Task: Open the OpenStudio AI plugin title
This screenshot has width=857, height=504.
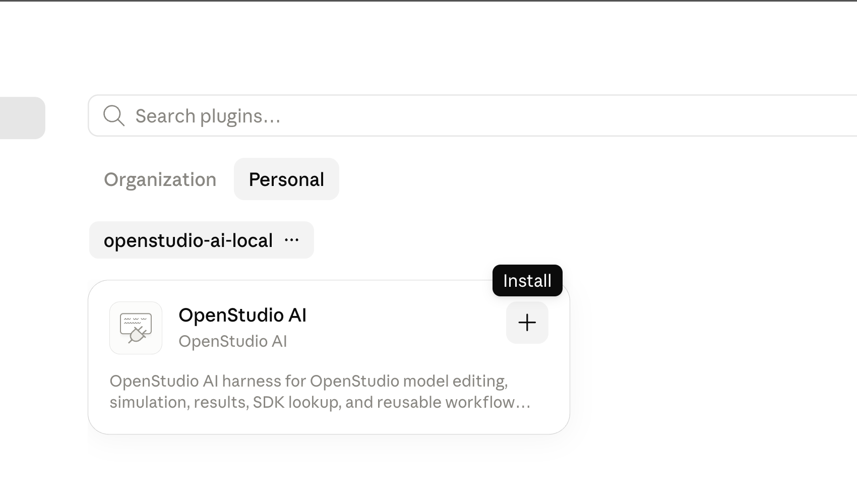Action: point(242,315)
